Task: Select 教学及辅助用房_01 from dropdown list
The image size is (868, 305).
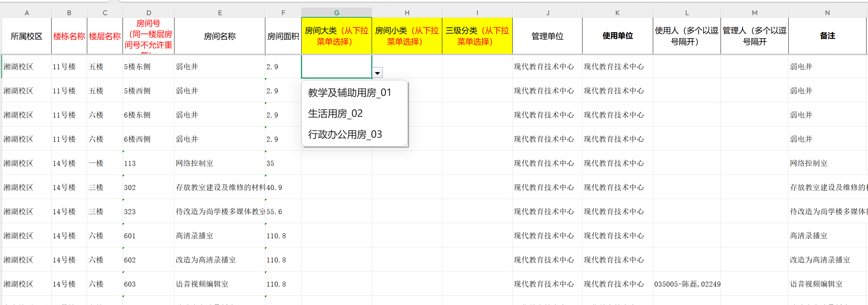Action: (x=349, y=93)
